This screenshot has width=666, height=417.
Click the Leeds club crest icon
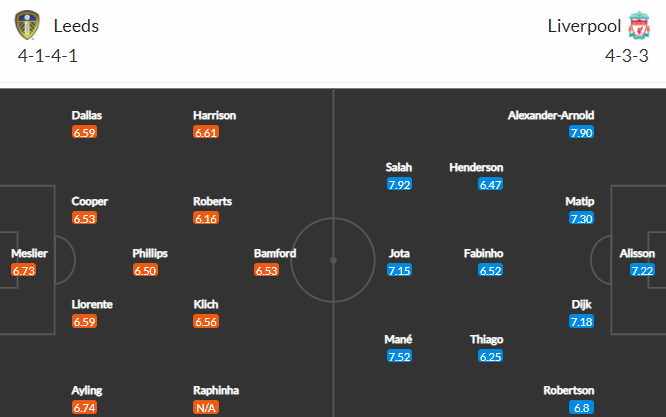pos(27,25)
